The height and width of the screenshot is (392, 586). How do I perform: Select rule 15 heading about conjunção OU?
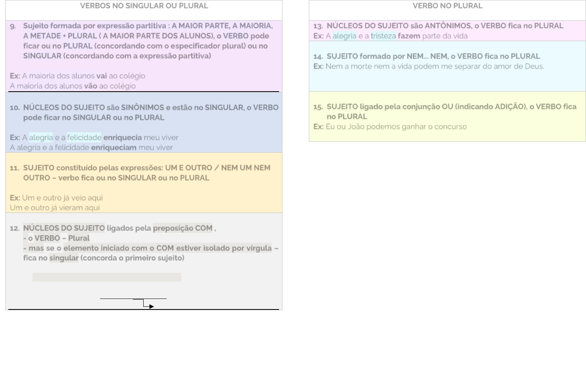[451, 112]
